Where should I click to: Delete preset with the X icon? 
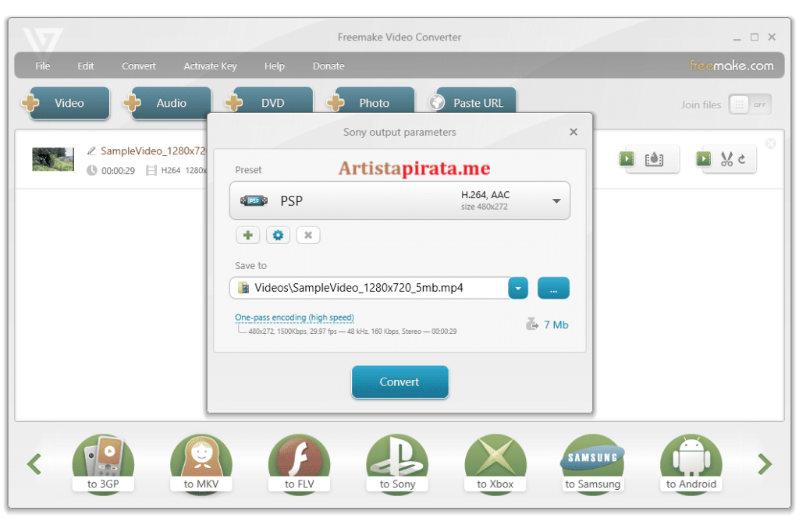click(x=307, y=235)
